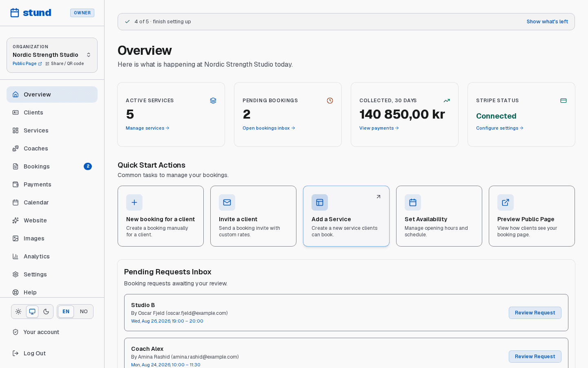Click the trending arrow icon on Collected card
Screen dimensions: 588x368
point(447,101)
